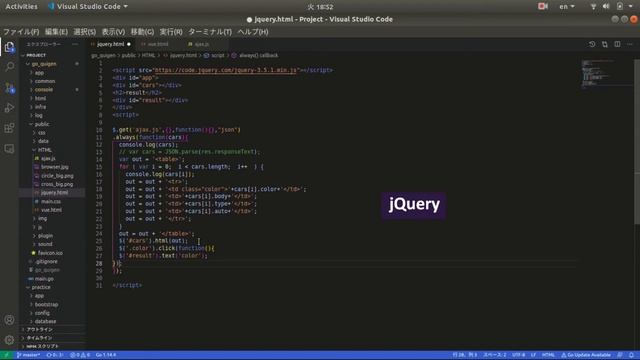
Task: Click the explorer panel more-actions ellipsis
Action: (75, 44)
